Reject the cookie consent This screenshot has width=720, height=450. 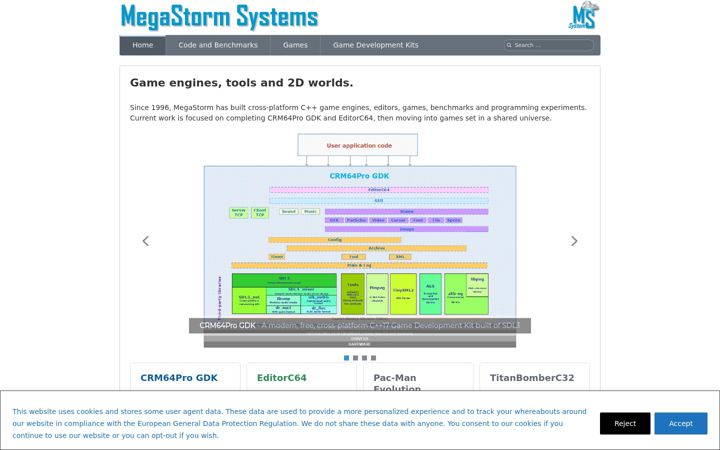(625, 423)
